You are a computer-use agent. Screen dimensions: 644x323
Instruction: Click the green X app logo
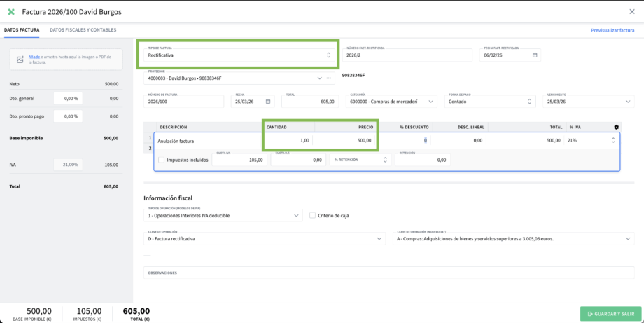click(x=10, y=12)
